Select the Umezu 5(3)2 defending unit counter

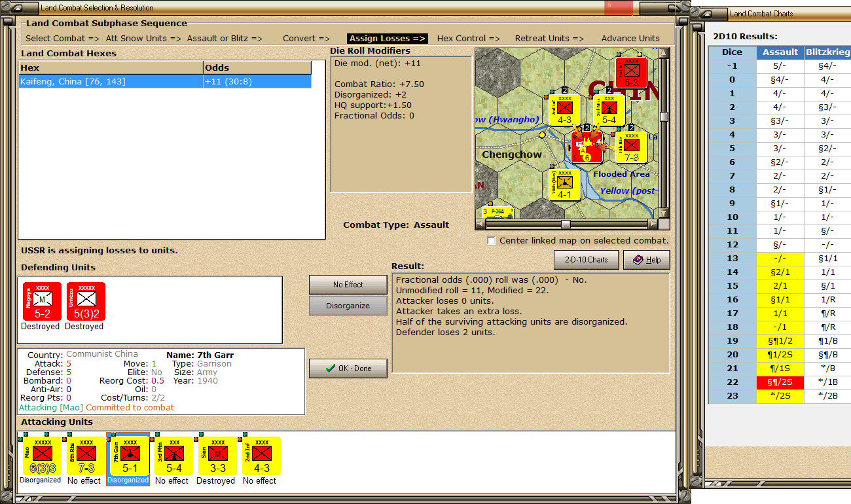pos(84,301)
